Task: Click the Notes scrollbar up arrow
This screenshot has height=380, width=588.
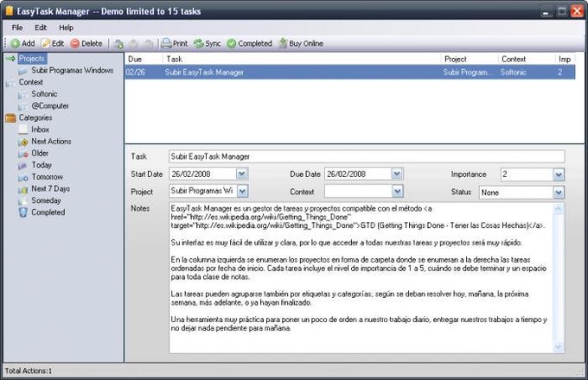Action: pos(559,208)
